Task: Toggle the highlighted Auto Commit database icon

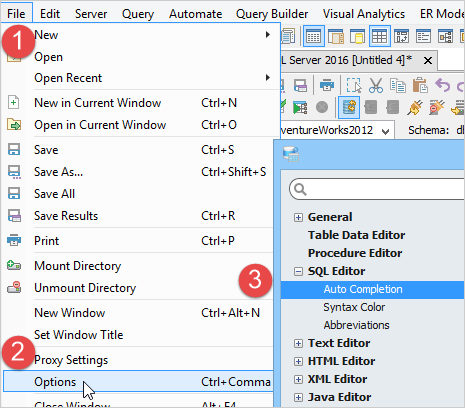Action: tap(349, 107)
